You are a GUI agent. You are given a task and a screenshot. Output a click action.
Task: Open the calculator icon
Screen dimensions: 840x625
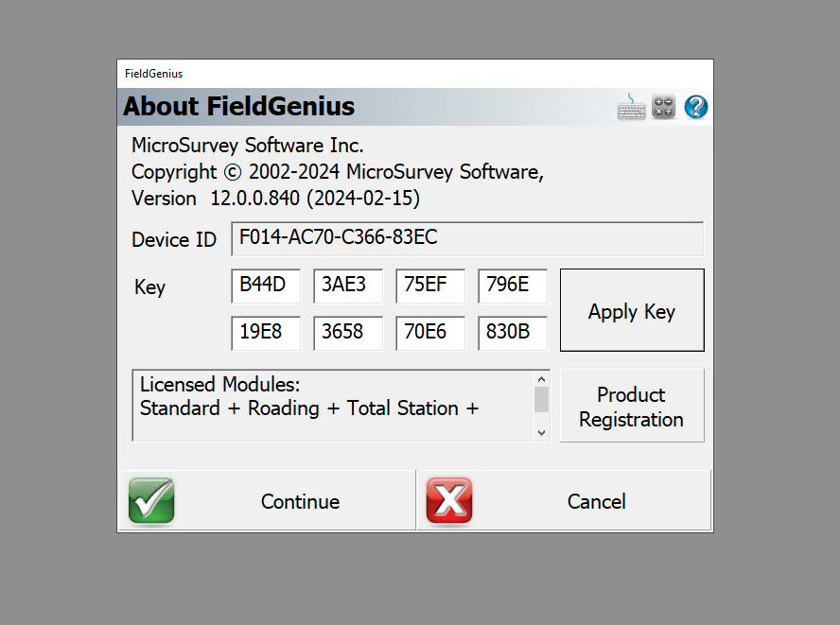[x=663, y=107]
